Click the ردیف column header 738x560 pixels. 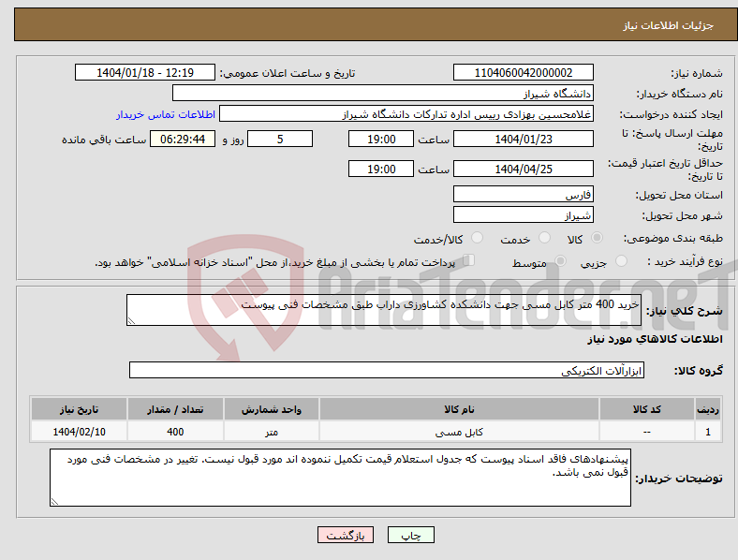[708, 409]
